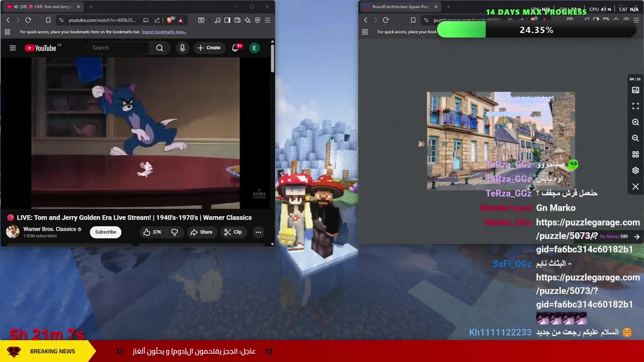644x362 pixels.
Task: Open YouTube notifications bell
Action: (x=235, y=48)
